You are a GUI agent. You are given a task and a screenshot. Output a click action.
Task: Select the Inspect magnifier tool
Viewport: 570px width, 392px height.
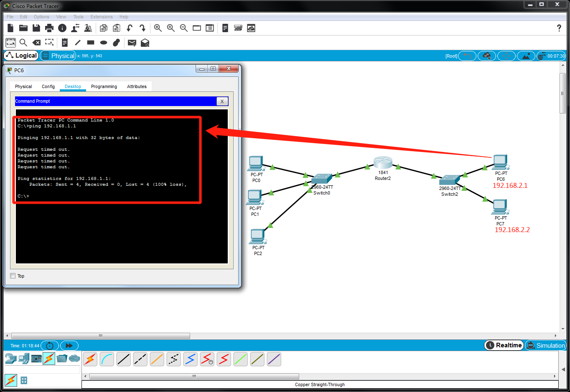[x=23, y=43]
